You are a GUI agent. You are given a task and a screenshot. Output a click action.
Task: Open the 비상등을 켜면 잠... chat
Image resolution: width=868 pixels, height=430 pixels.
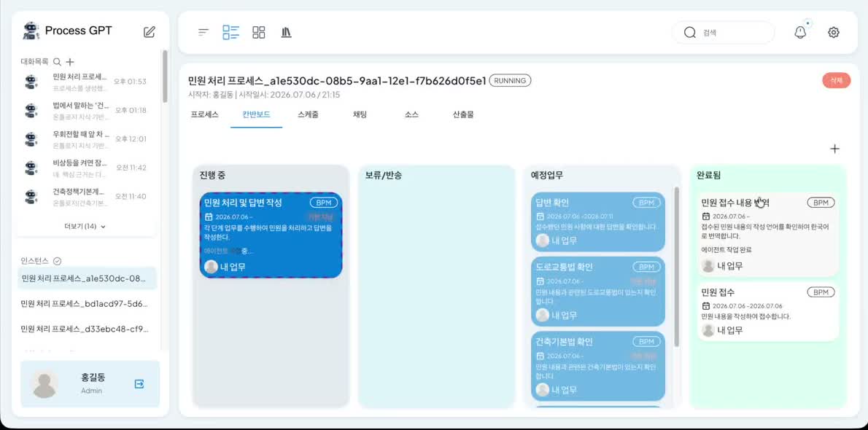[86, 168]
